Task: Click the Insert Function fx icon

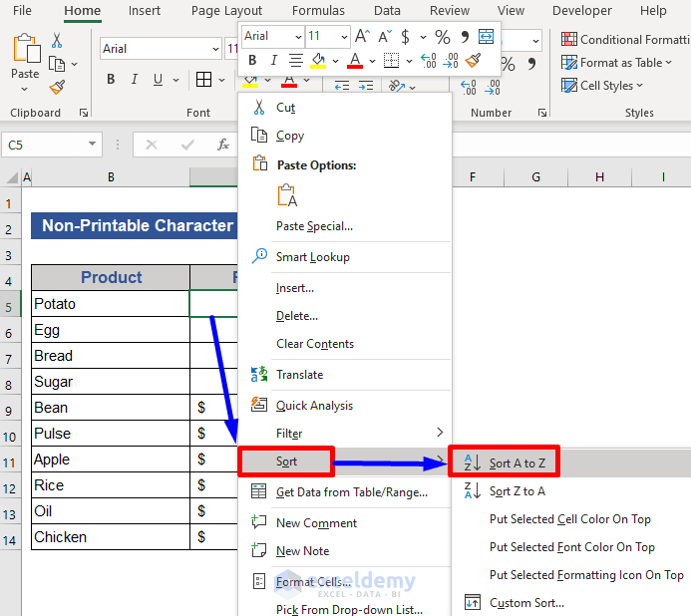Action: click(x=223, y=145)
